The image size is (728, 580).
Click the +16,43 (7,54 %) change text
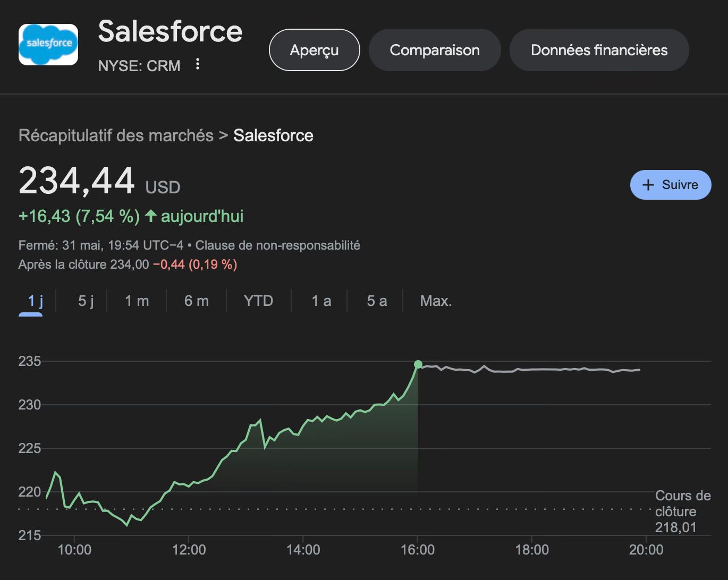[x=79, y=216]
